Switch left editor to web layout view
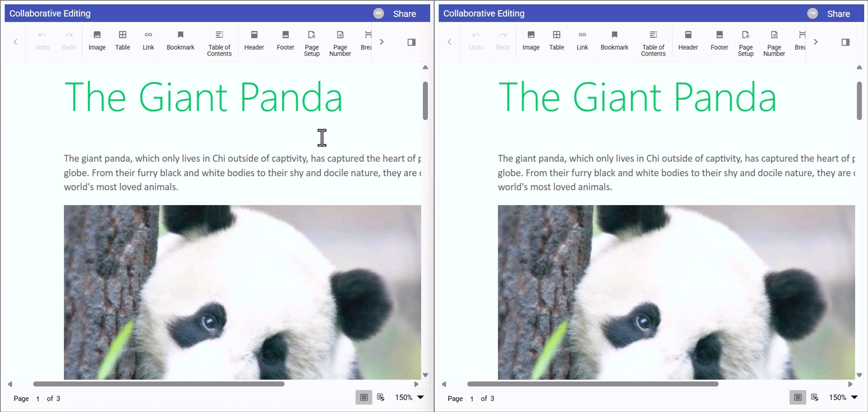 tap(381, 398)
